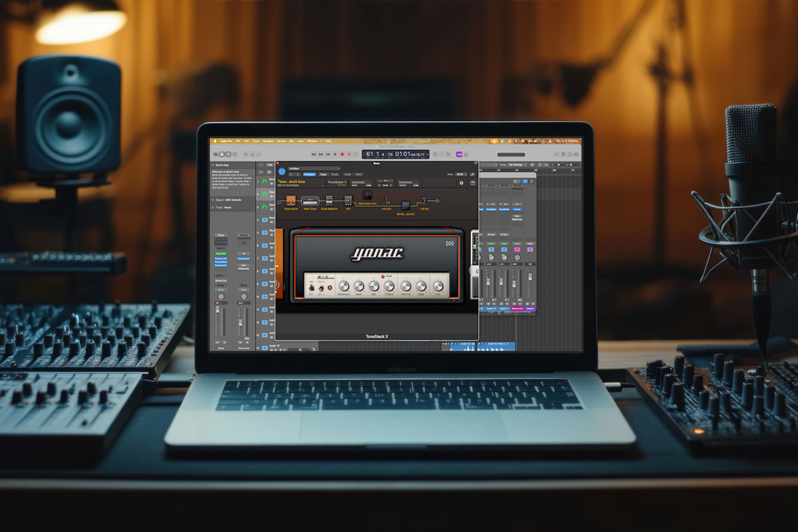Click the next preset arrow
This screenshot has height=532, width=798.
click(x=298, y=174)
